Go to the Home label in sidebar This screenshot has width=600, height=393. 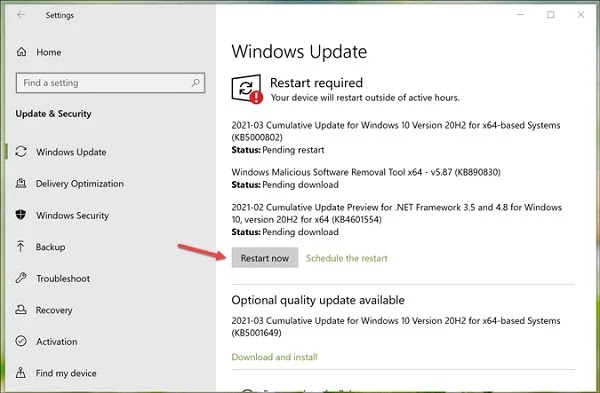49,52
